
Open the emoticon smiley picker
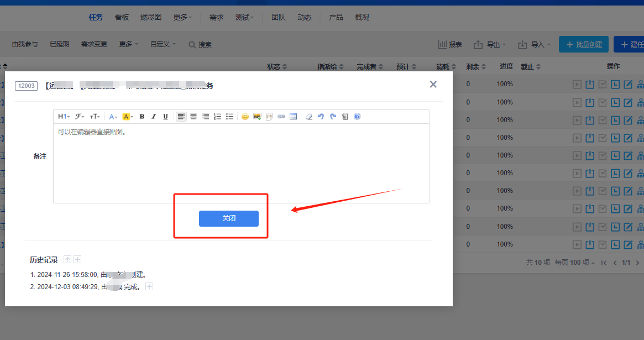pos(245,117)
